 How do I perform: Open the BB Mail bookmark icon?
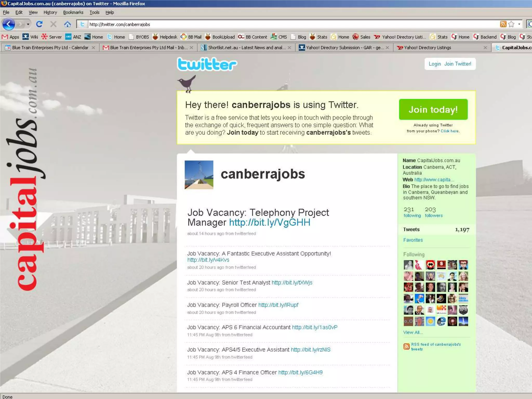183,37
